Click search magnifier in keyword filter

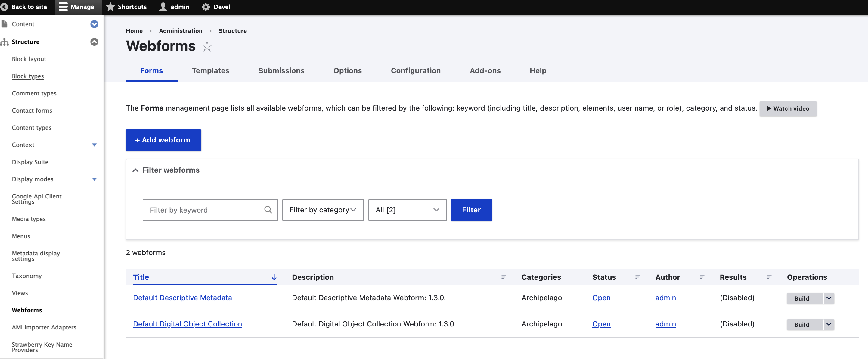point(268,210)
